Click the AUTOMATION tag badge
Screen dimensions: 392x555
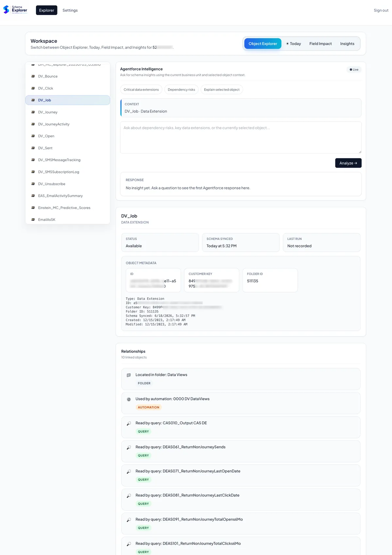click(149, 407)
